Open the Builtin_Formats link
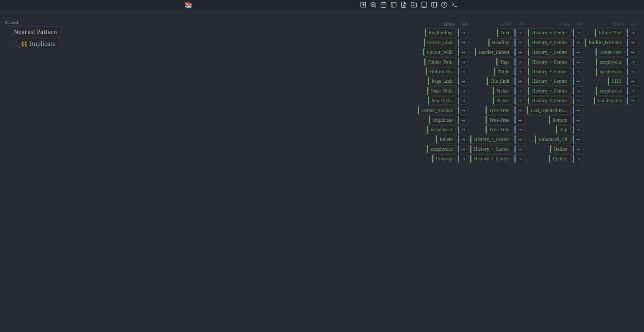644x332 pixels. point(605,43)
